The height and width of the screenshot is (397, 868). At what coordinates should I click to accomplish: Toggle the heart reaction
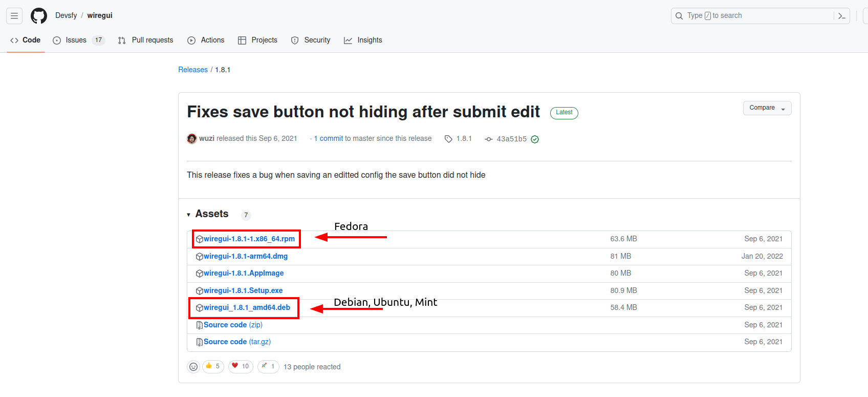pos(240,366)
